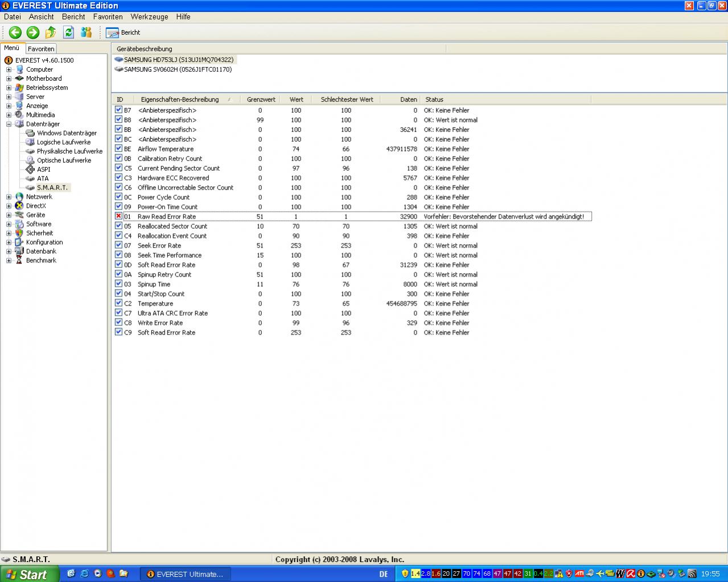
Task: Open Logische Laufwerke page
Action: (x=64, y=142)
